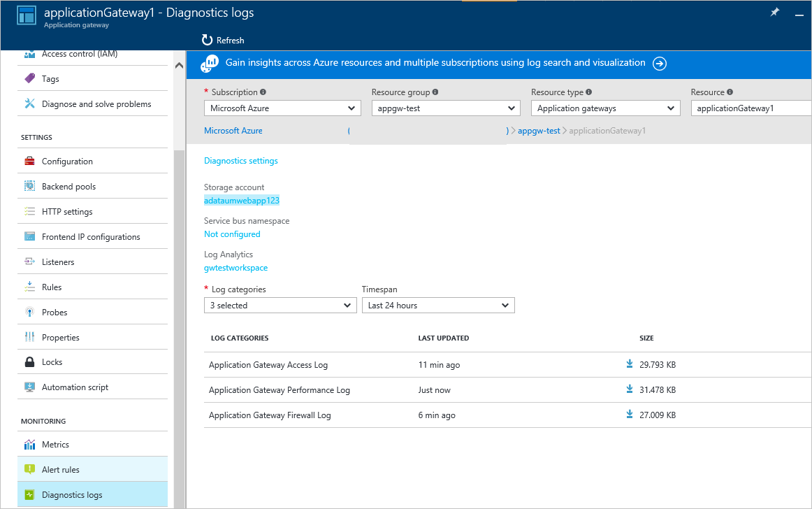Change the Timespan dropdown selection
This screenshot has width=812, height=509.
[x=437, y=306]
